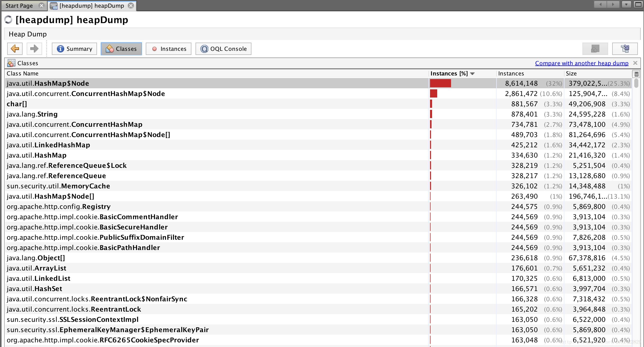
Task: Switch to Summary view
Action: [x=74, y=49]
